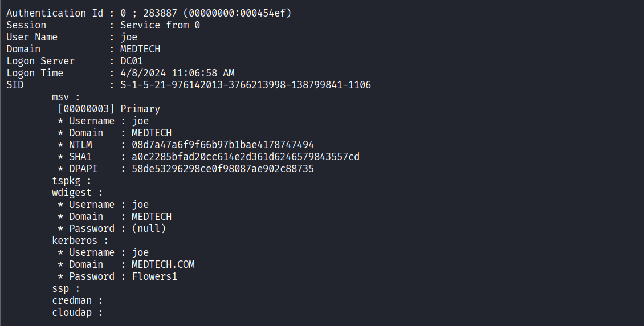The height and width of the screenshot is (326, 644).
Task: Click the MEDTECH.COM domain under kerberos
Action: pos(163,264)
